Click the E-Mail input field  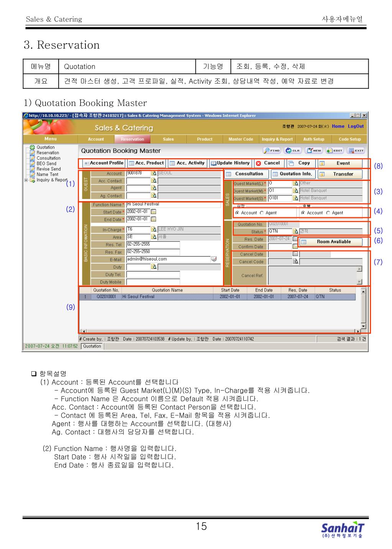coord(168,259)
